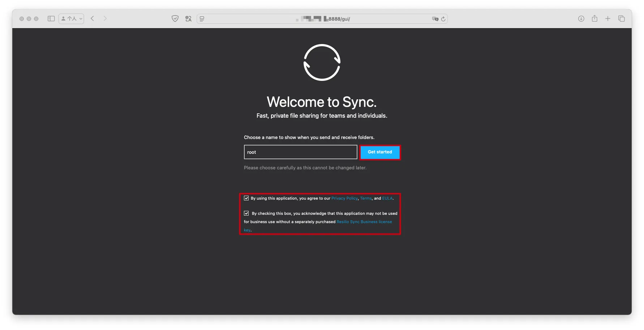
Task: Open the page reader icon in address bar
Action: [202, 19]
